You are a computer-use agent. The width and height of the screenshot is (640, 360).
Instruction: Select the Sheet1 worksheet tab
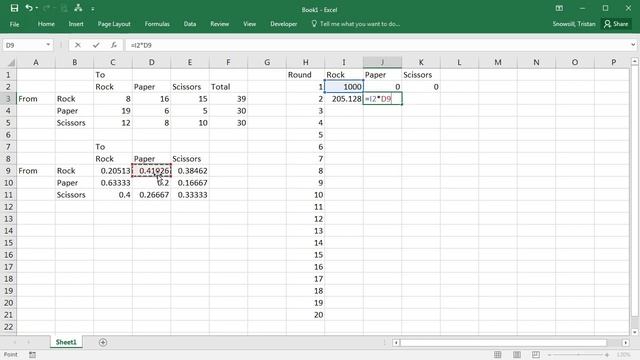[66, 342]
